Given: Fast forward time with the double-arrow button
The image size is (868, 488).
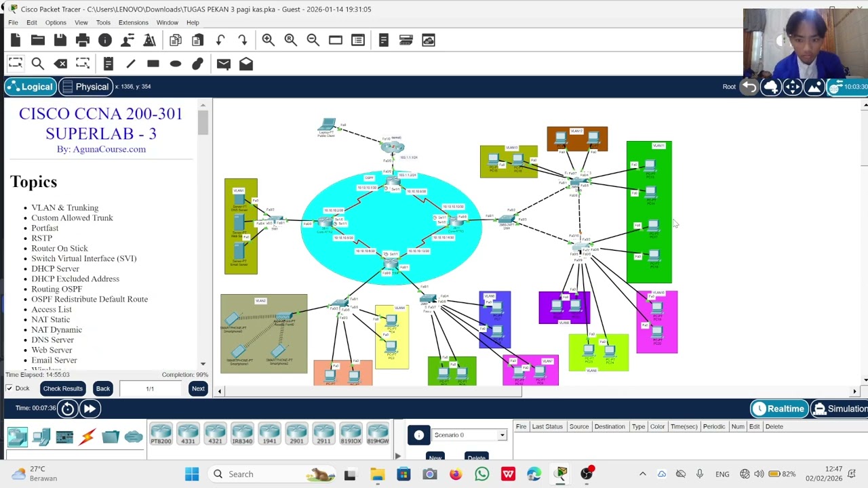Looking at the screenshot, I should pyautogui.click(x=90, y=409).
